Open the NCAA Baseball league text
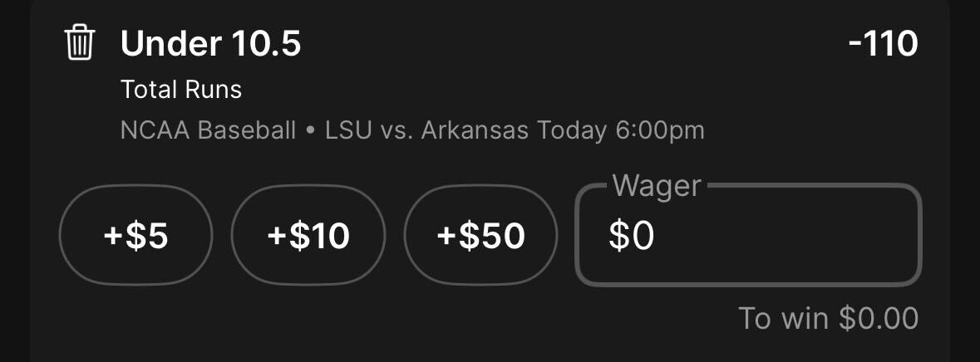 [x=208, y=130]
